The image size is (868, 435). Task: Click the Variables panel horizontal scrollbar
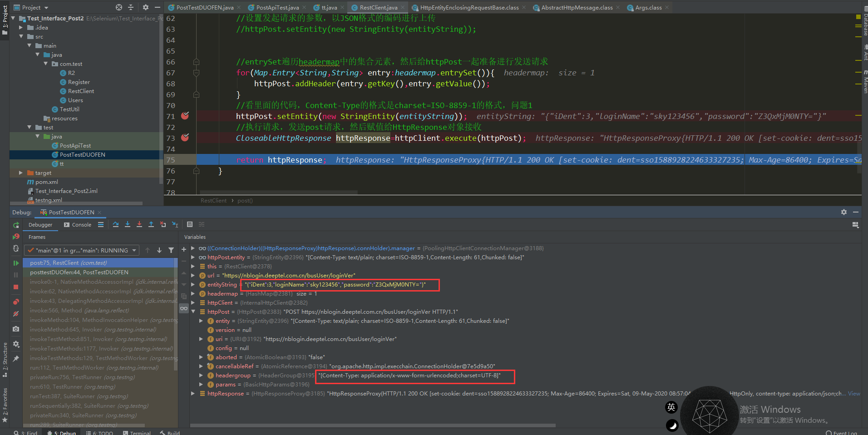373,425
